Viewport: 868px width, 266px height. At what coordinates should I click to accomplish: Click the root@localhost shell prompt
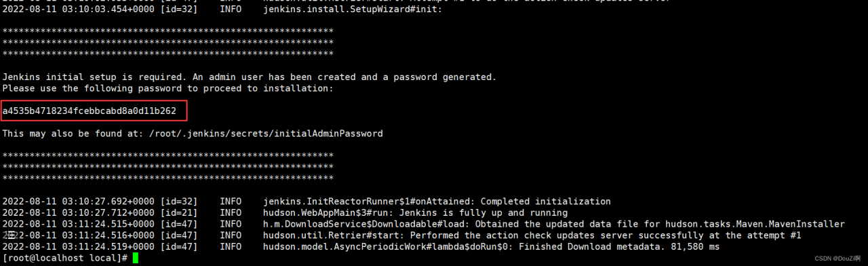point(65,258)
